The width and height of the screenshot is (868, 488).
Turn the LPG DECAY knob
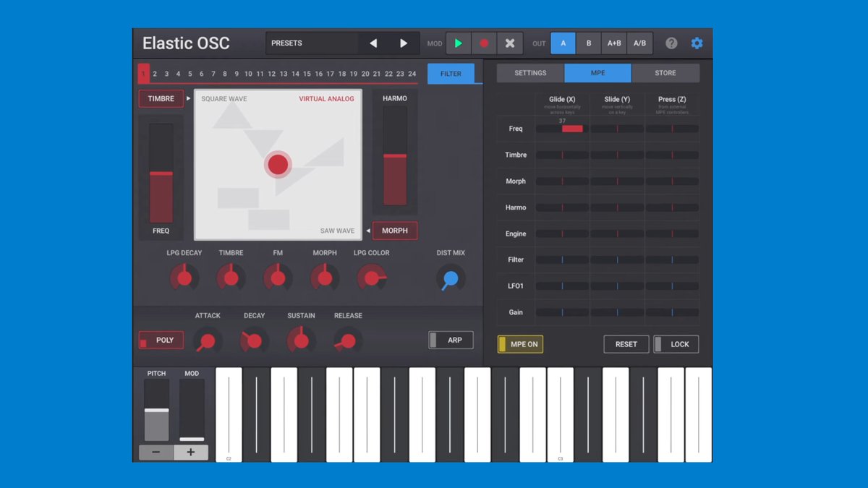click(184, 278)
